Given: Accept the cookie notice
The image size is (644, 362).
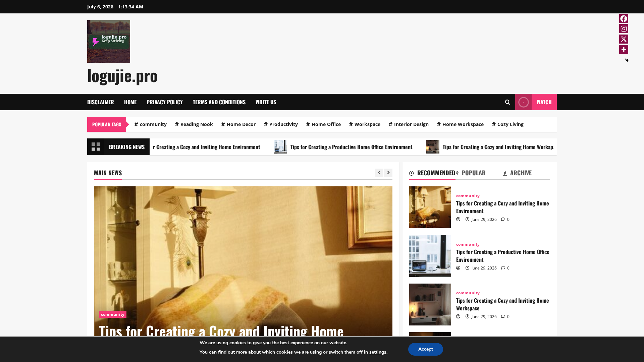Looking at the screenshot, I should pos(426,349).
